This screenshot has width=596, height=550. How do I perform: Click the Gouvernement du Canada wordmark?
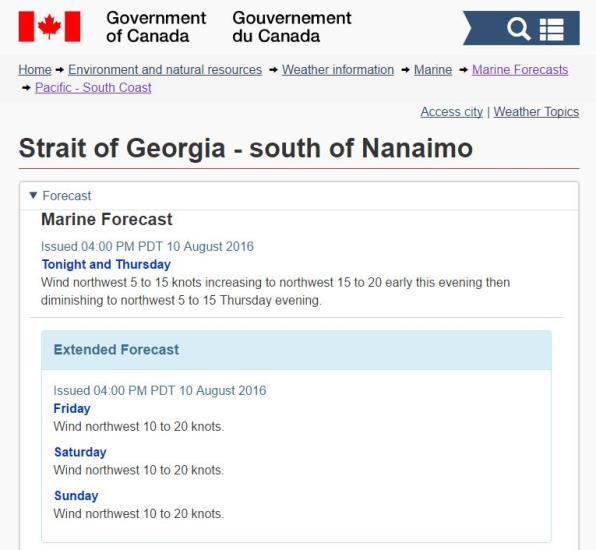click(x=292, y=27)
